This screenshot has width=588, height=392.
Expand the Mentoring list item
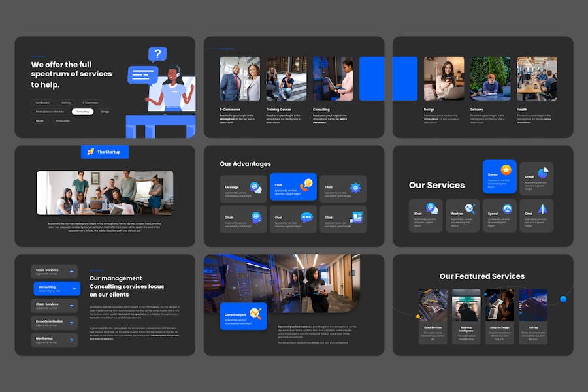click(54, 340)
